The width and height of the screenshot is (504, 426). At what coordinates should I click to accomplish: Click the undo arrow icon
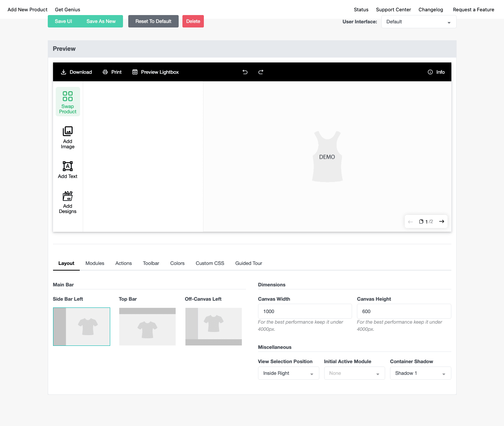pyautogui.click(x=245, y=72)
